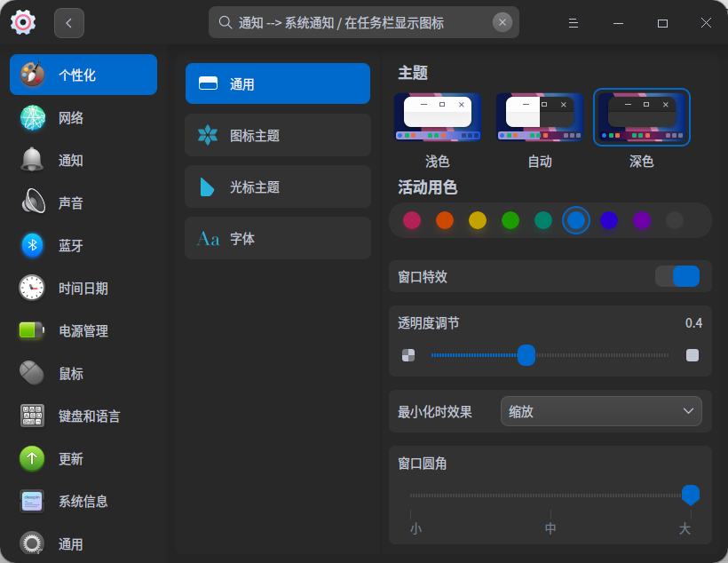
Task: Switch to the 图标主题 tab
Action: tap(277, 135)
